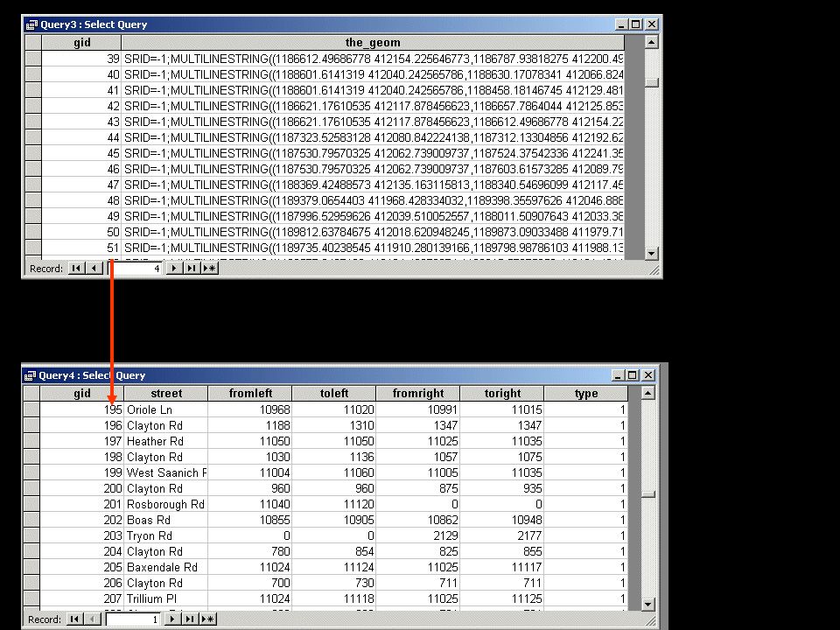
Task: Select toleft column header in Query4
Action: pyautogui.click(x=334, y=393)
